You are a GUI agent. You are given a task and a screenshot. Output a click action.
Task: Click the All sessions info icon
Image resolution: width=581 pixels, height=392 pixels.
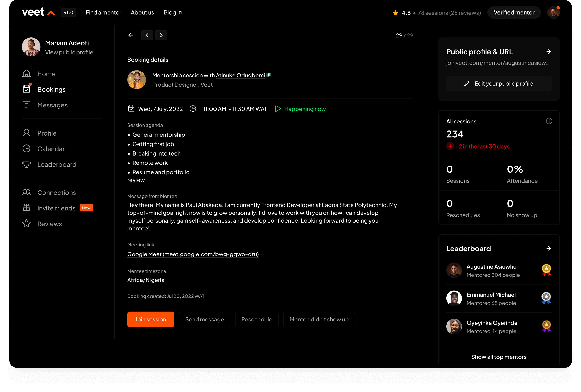pyautogui.click(x=549, y=121)
